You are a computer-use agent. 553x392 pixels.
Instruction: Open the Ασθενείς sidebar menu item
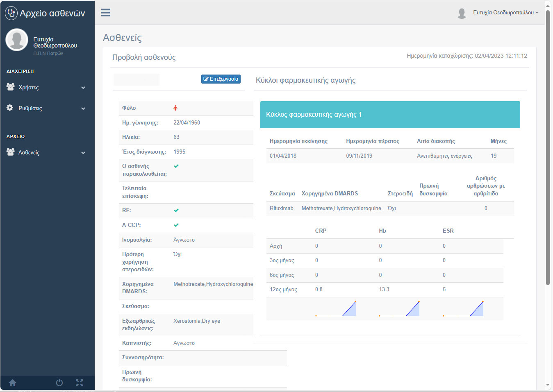point(46,153)
